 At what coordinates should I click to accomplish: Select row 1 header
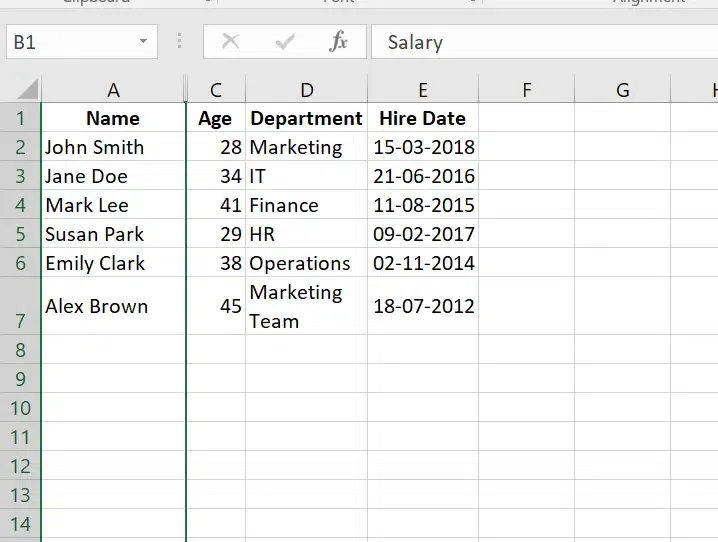click(20, 118)
